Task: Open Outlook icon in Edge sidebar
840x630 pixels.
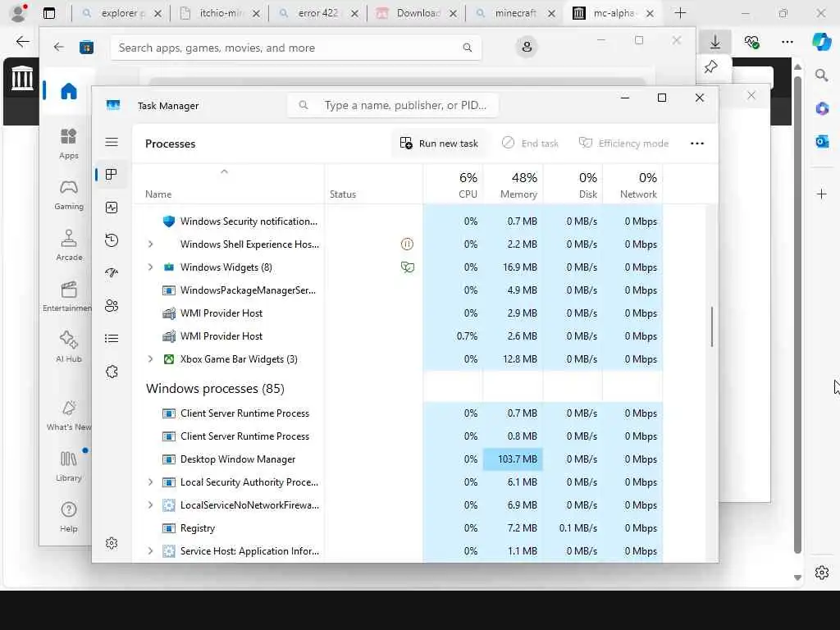Action: tap(822, 141)
